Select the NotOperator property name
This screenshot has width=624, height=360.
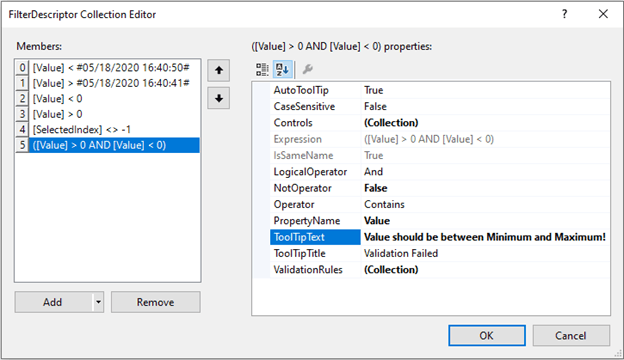tap(302, 188)
